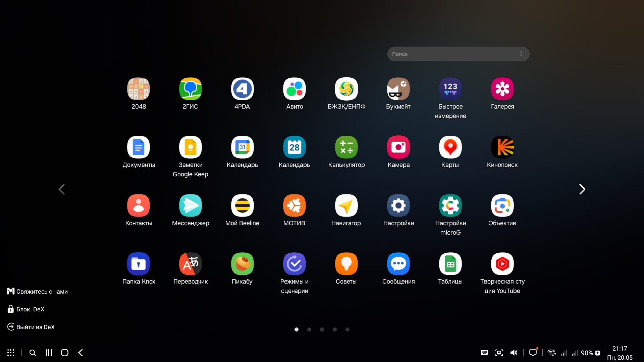Open the Контакты app
Screen dimensions: 644x362
coord(139,205)
